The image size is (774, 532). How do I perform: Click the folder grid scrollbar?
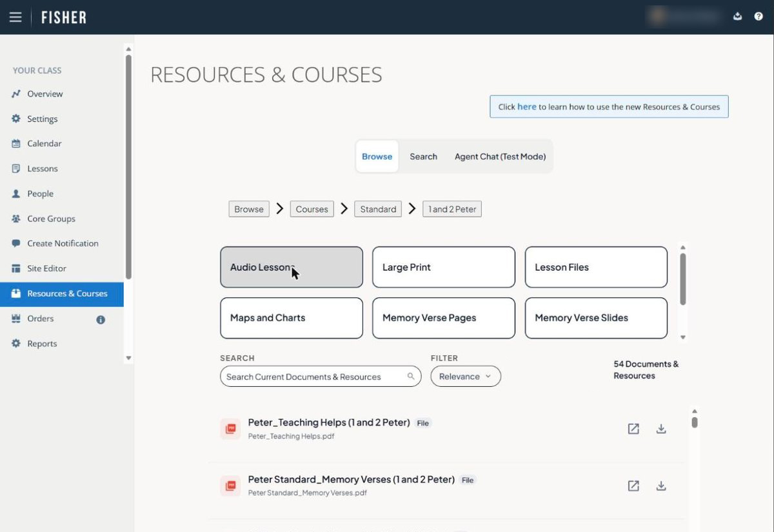(683, 279)
